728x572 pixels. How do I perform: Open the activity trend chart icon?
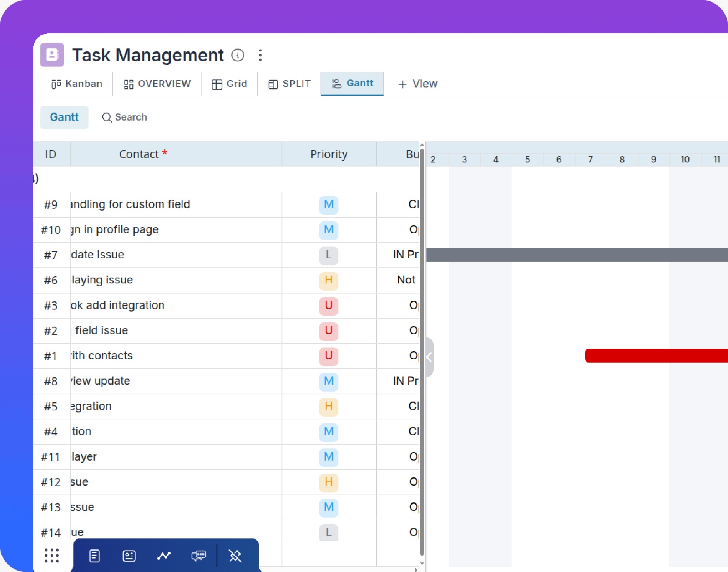164,555
